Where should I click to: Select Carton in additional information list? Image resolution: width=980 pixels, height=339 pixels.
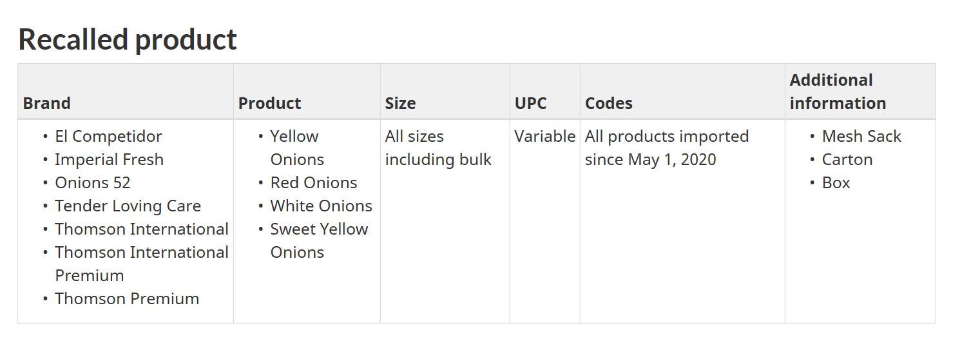pos(847,160)
